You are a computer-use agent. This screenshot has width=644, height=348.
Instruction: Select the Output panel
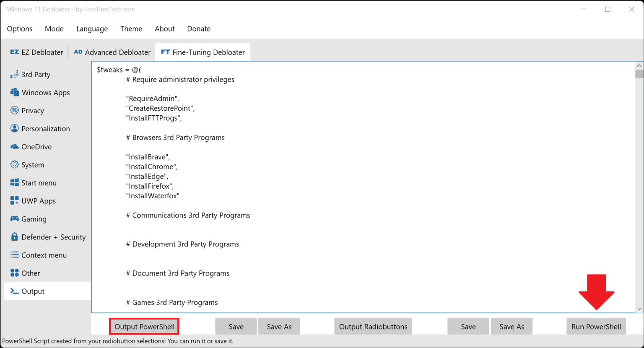[x=34, y=291]
